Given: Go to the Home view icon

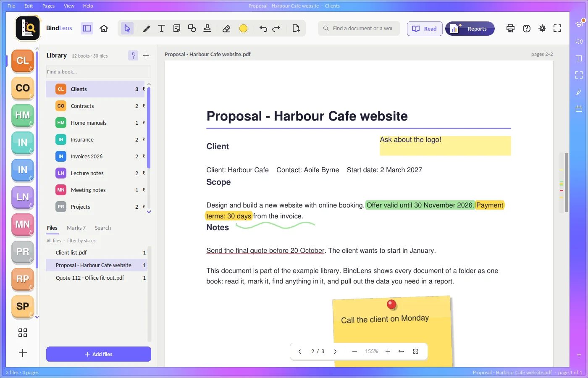Looking at the screenshot, I should point(104,28).
